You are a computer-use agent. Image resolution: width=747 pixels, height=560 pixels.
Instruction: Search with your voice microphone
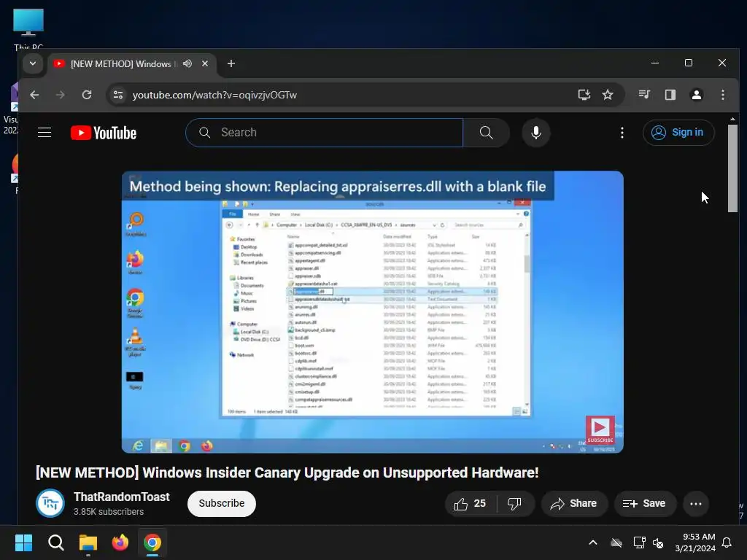coord(536,133)
